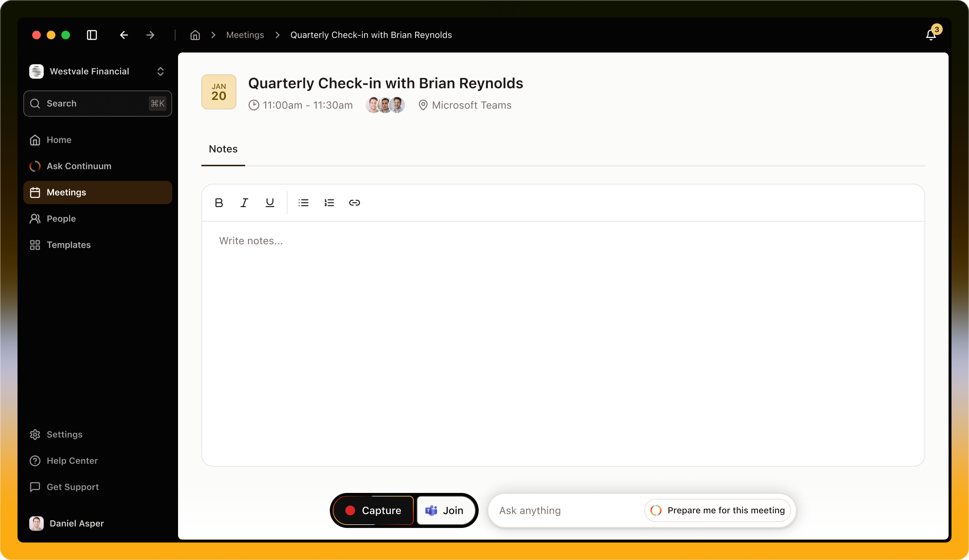
Task: Focus the Ask anything input field
Action: (x=565, y=510)
